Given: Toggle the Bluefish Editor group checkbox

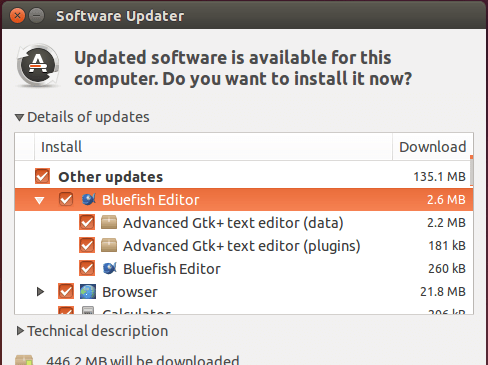Looking at the screenshot, I should (66, 199).
